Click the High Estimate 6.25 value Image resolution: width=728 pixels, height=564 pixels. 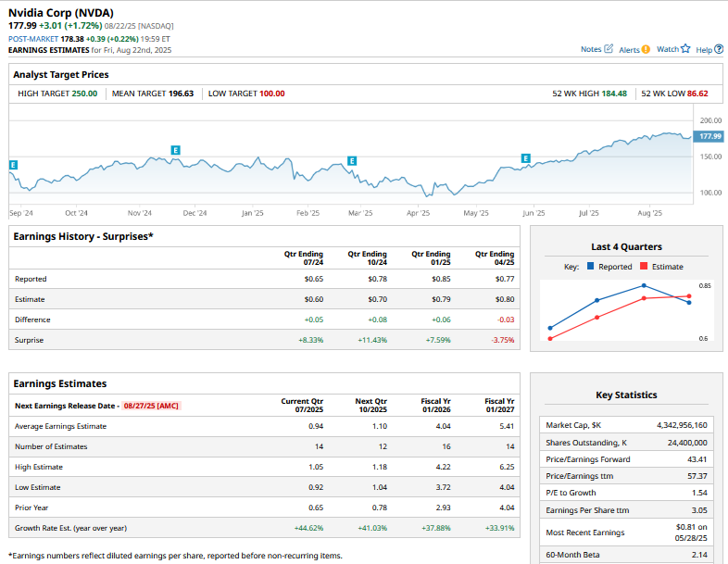pos(507,467)
